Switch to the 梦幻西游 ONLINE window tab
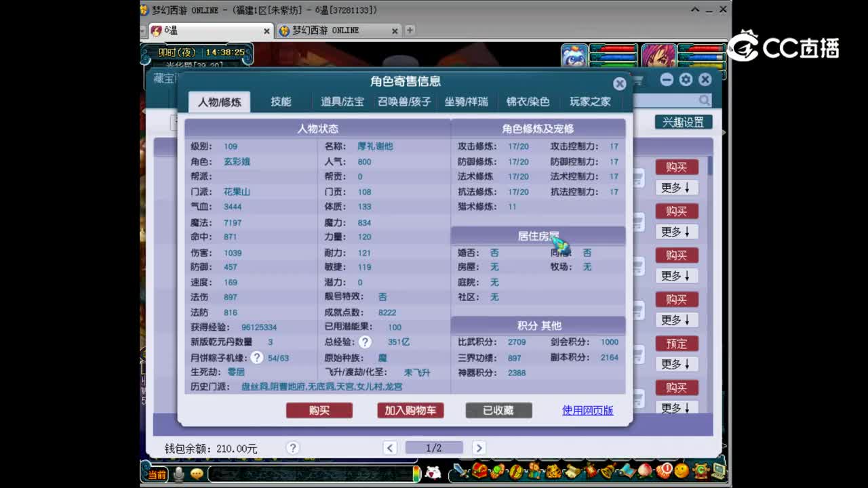Image resolution: width=868 pixels, height=488 pixels. tap(338, 31)
